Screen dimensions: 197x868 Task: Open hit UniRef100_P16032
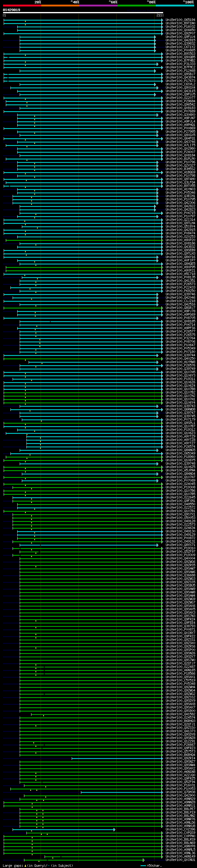(180, 26)
